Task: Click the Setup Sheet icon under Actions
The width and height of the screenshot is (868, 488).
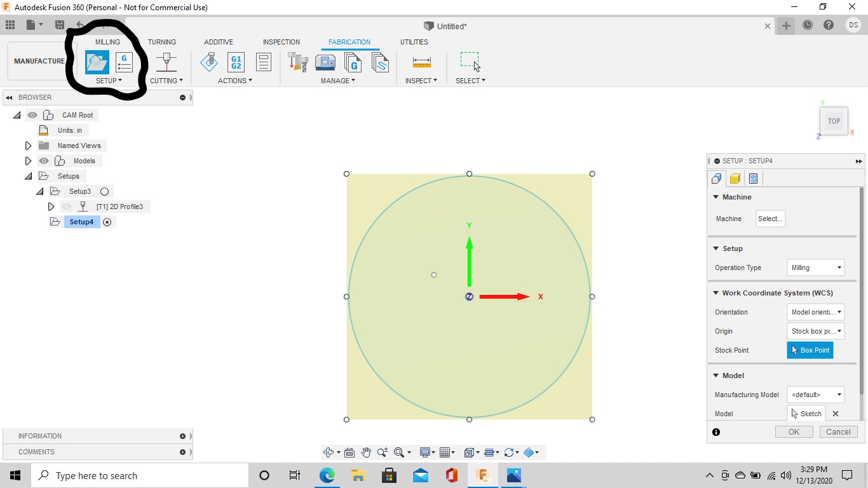Action: (x=263, y=62)
